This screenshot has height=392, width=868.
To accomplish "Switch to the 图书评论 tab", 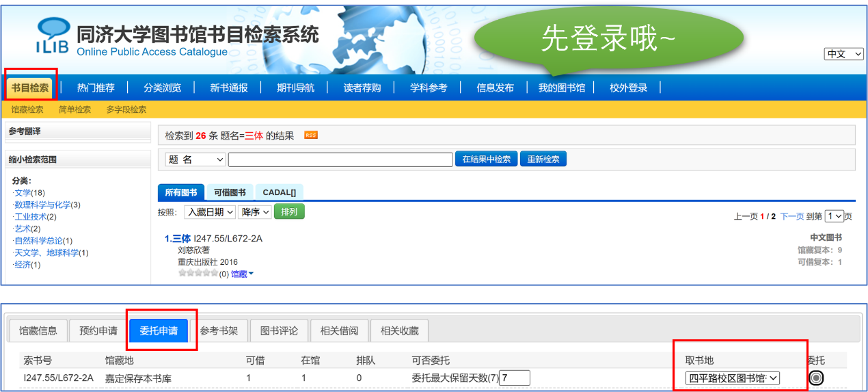I will click(x=279, y=330).
